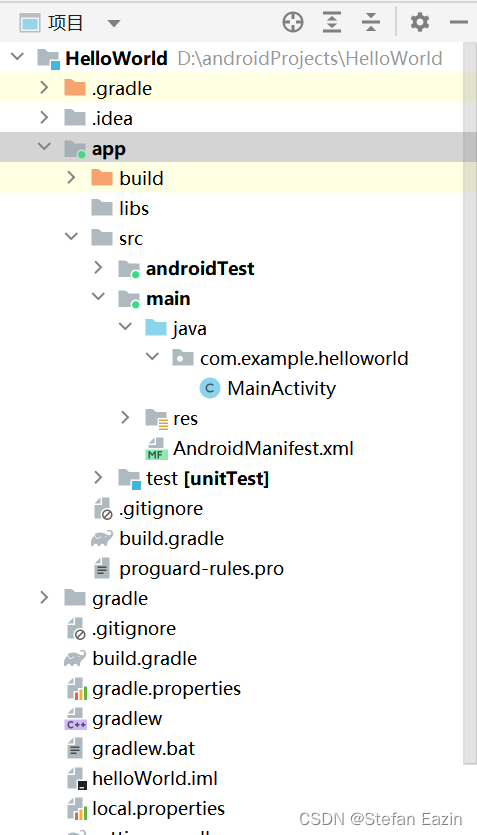
Task: Click the AndroidManifest.xml MF file icon
Action: tap(157, 448)
